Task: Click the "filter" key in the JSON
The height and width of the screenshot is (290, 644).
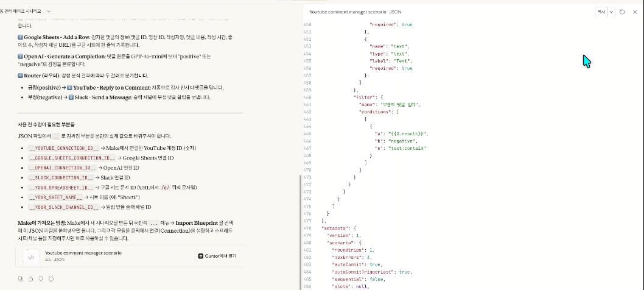Action: (x=363, y=97)
